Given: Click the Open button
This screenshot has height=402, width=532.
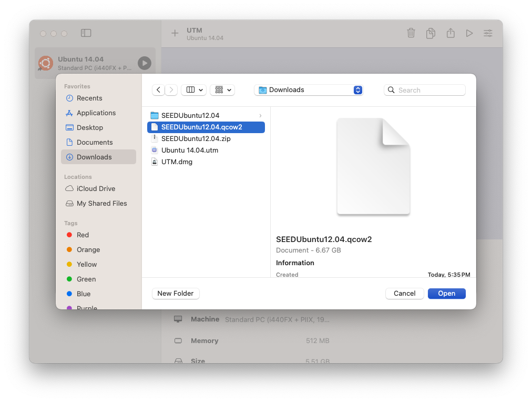Looking at the screenshot, I should click(x=446, y=294).
